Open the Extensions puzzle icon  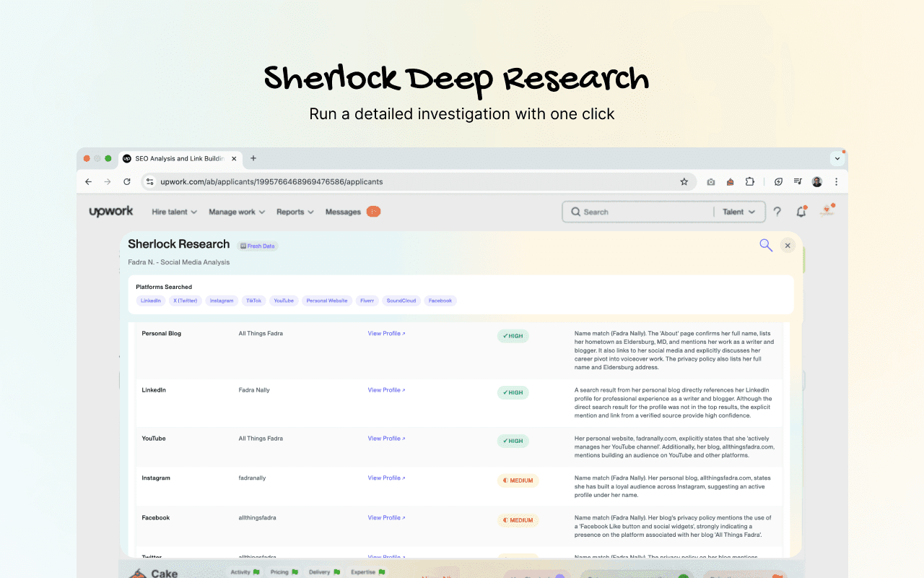[x=750, y=182]
